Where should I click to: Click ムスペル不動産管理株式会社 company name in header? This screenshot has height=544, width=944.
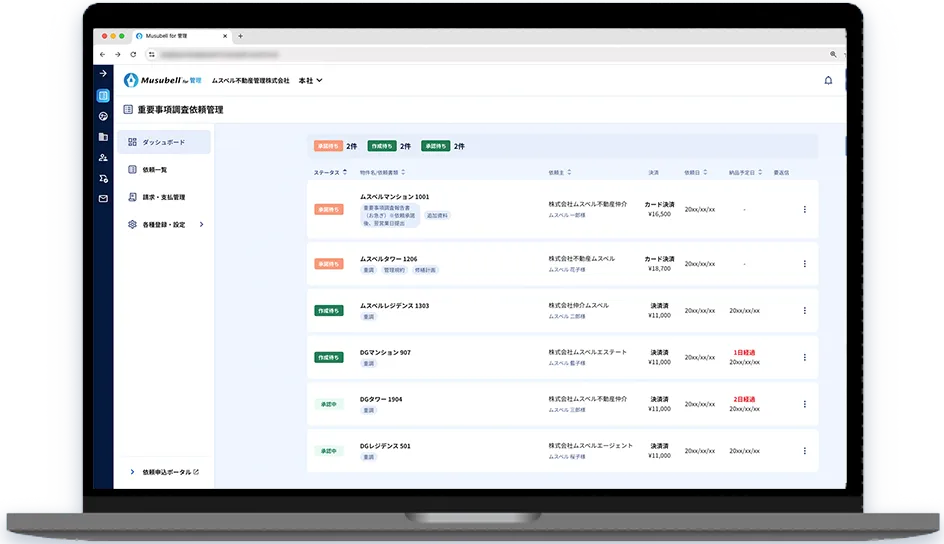(x=250, y=81)
